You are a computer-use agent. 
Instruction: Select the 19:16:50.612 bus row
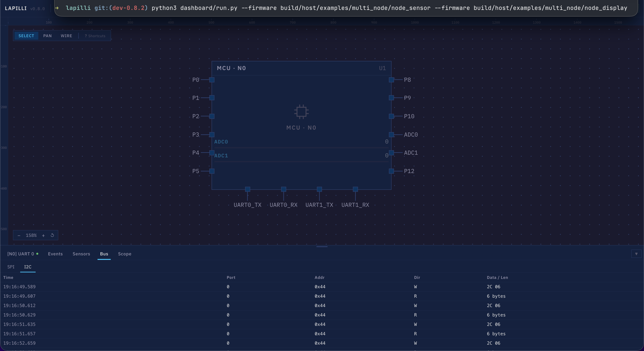pos(322,306)
